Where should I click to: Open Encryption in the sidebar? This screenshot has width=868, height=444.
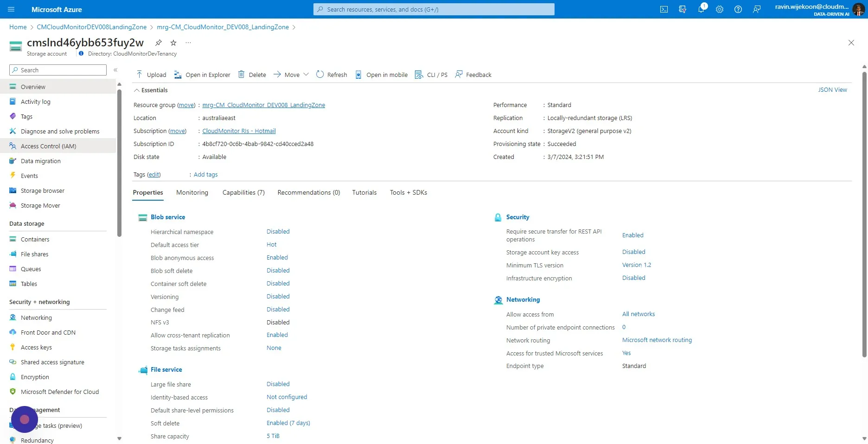coord(58,377)
